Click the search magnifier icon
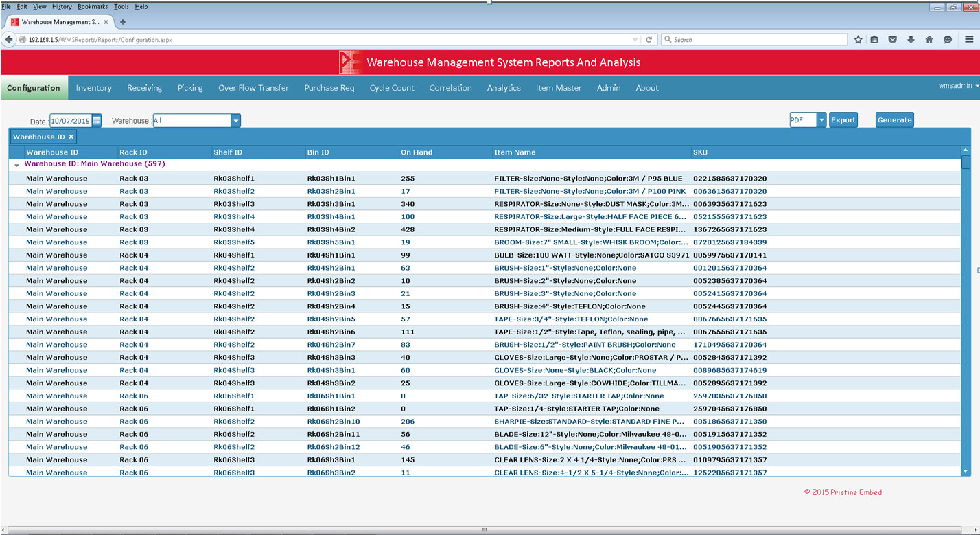The height and width of the screenshot is (535, 980). tap(668, 40)
